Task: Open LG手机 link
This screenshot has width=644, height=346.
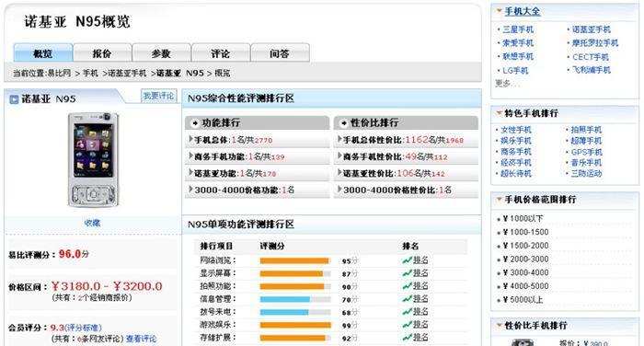Action: (515, 71)
